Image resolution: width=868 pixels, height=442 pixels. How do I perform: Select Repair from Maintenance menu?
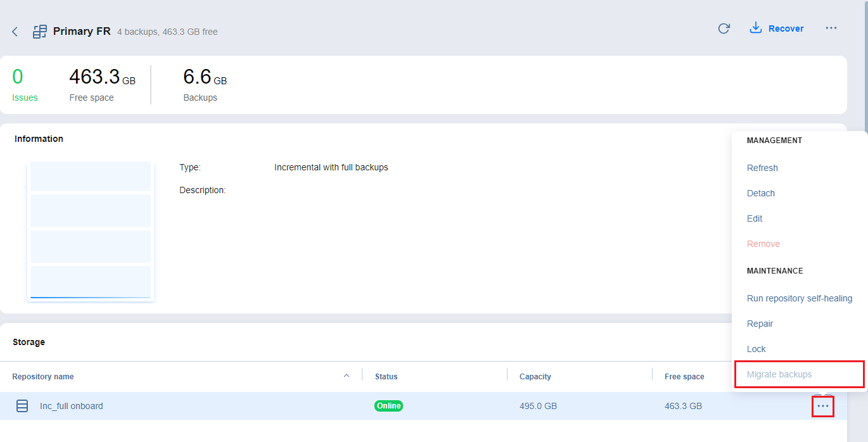pos(760,324)
